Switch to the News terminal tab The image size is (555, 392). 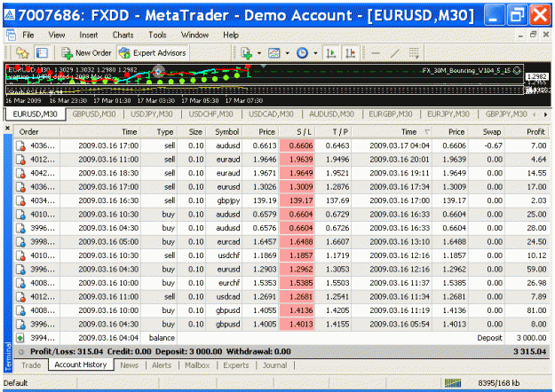point(129,365)
